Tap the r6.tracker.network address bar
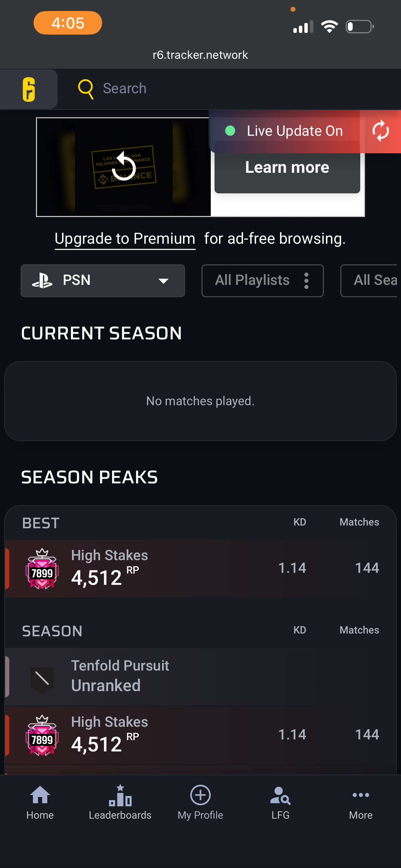 tap(200, 55)
